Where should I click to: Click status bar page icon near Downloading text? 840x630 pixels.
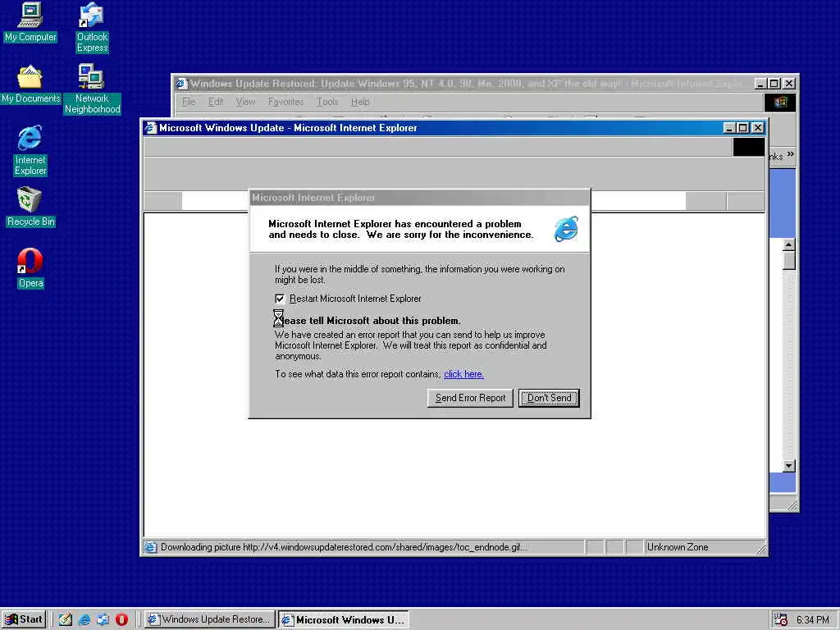(151, 547)
